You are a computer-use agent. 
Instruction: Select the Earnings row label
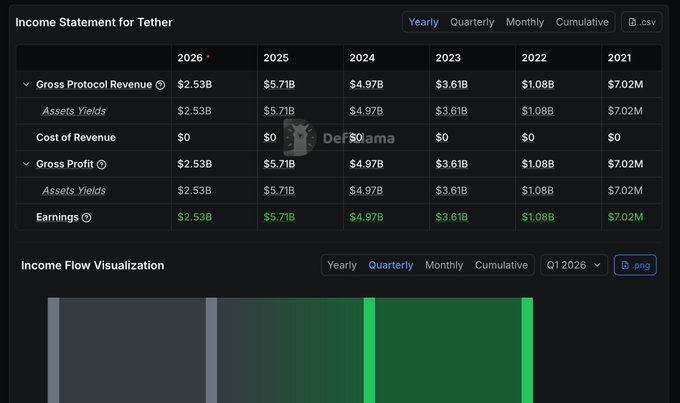tap(57, 217)
